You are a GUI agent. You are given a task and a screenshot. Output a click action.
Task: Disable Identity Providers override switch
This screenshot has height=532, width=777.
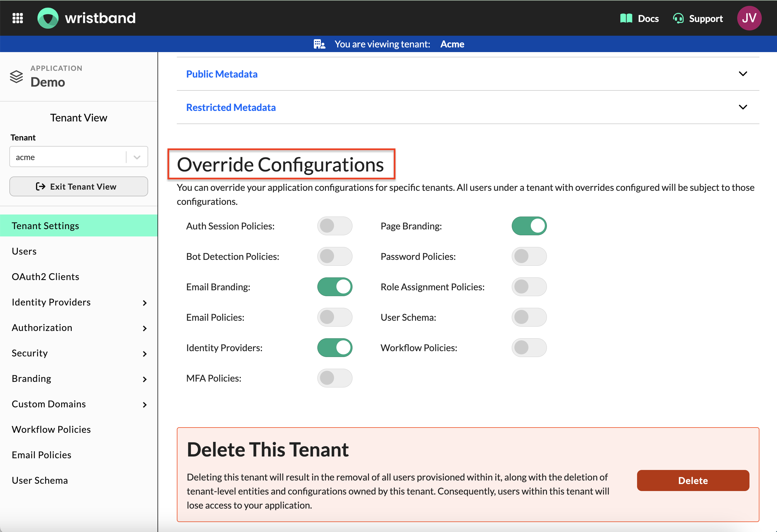[335, 348]
